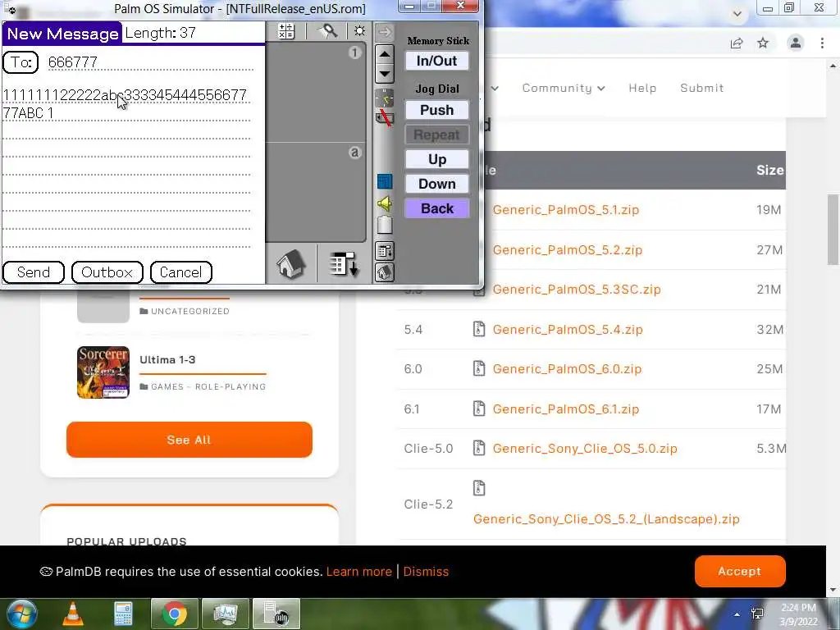Bookmark this page with the star icon
The width and height of the screenshot is (840, 630).
[763, 43]
